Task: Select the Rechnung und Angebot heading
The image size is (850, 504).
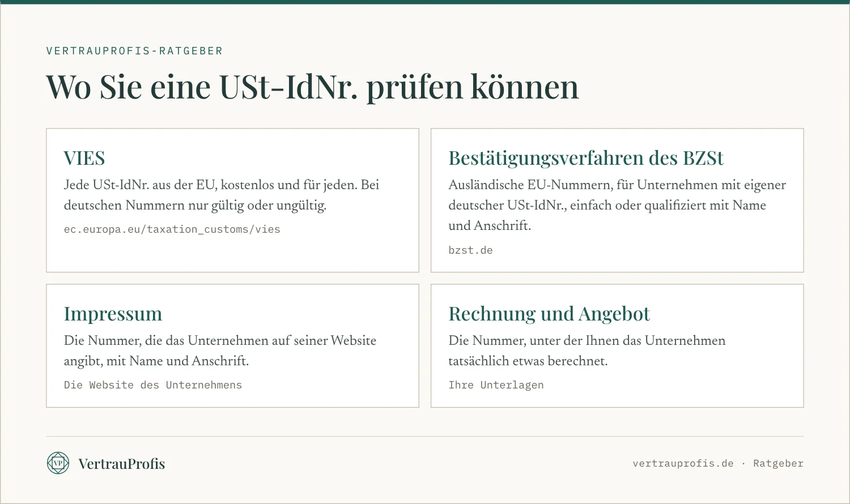Action: [x=549, y=314]
